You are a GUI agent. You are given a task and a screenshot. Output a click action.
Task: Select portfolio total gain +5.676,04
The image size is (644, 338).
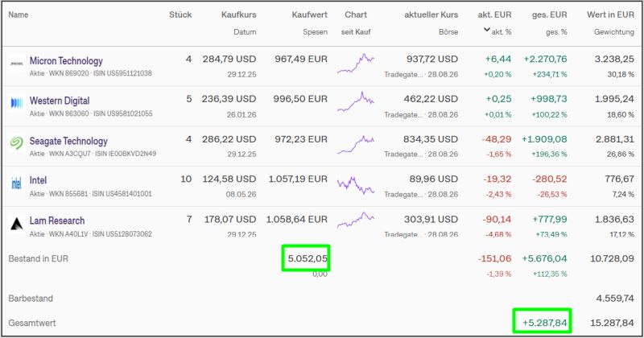point(545,258)
